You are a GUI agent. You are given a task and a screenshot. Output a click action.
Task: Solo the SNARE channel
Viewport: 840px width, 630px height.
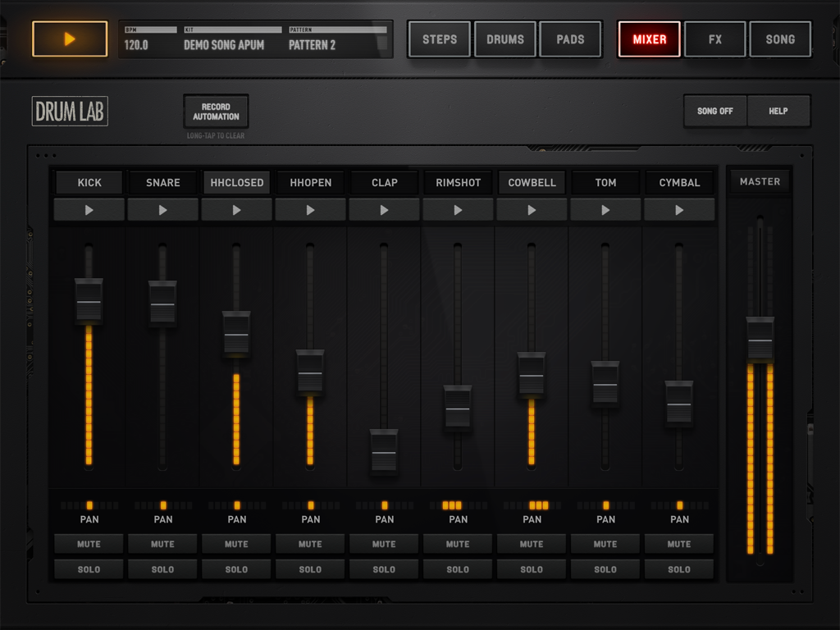coord(162,568)
